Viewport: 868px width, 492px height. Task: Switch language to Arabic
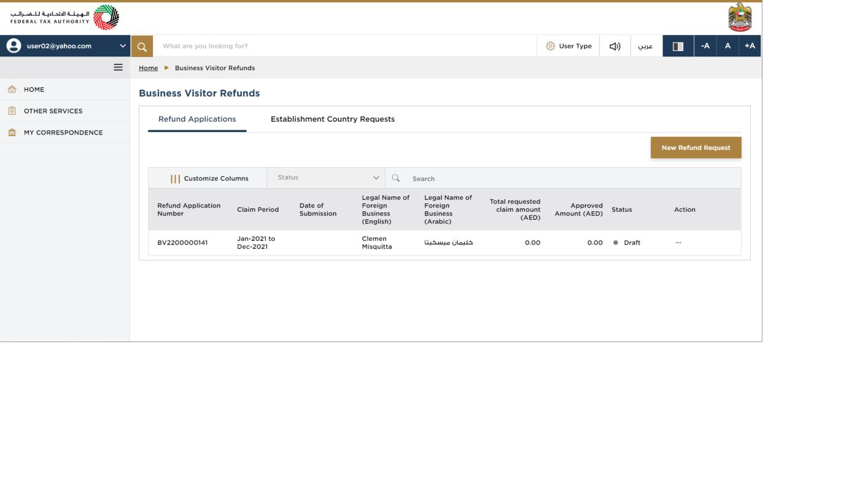(x=645, y=46)
